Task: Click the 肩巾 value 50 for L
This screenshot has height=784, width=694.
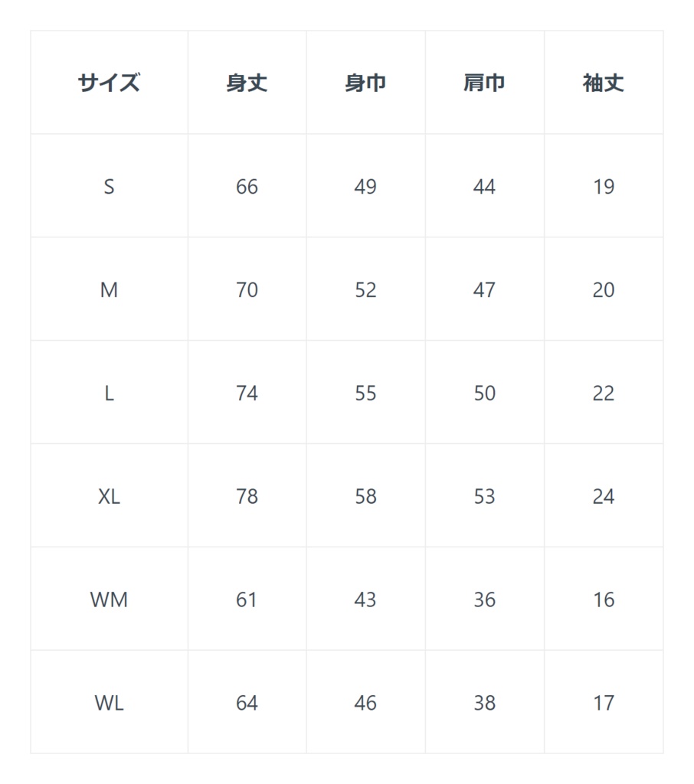Action: click(484, 394)
